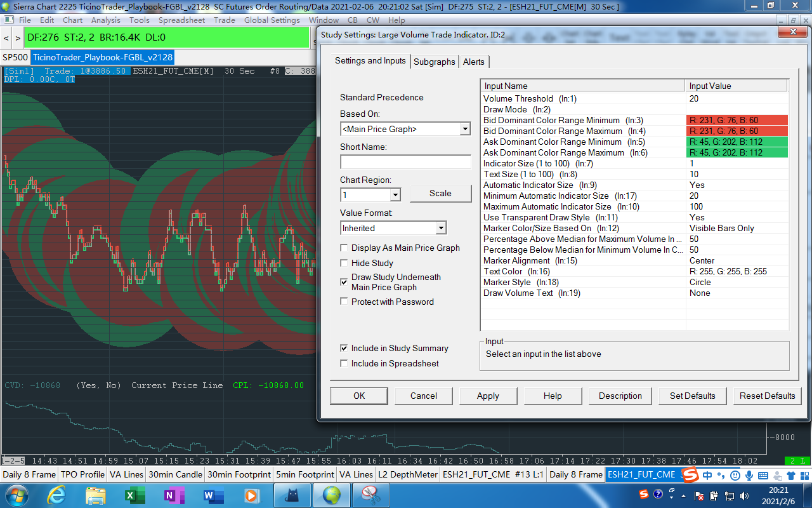Image resolution: width=812 pixels, height=508 pixels.
Task: Open the Analysis menu
Action: pos(105,20)
